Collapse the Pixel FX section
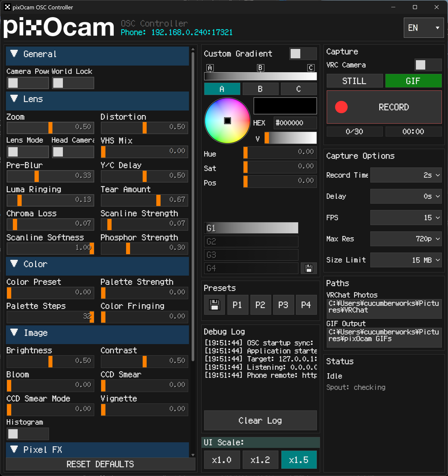448x476 pixels. (97, 450)
